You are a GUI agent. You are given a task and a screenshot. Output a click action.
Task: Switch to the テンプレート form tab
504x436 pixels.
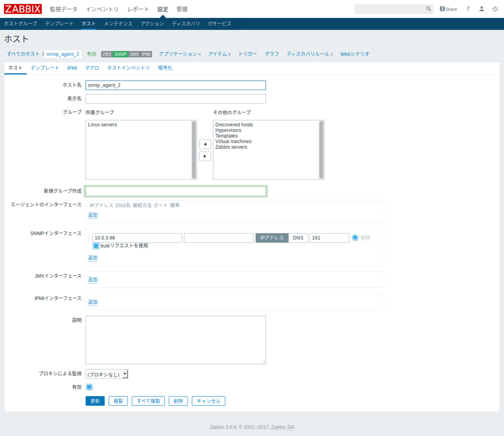[x=45, y=68]
